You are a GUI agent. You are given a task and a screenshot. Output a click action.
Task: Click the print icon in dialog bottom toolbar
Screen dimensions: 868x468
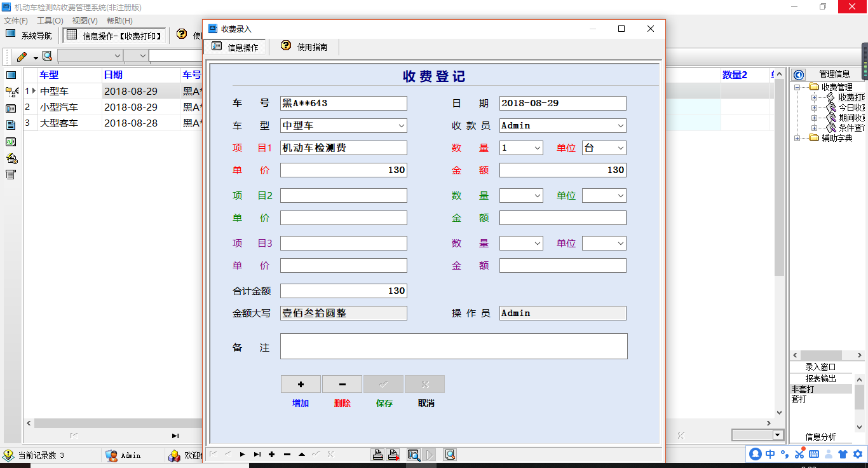coord(377,454)
